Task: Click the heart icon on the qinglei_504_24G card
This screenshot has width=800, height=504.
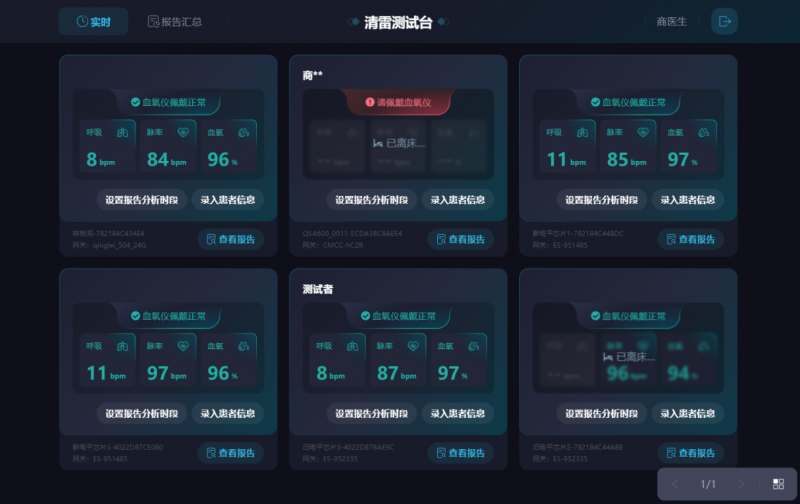Action: coord(183,133)
